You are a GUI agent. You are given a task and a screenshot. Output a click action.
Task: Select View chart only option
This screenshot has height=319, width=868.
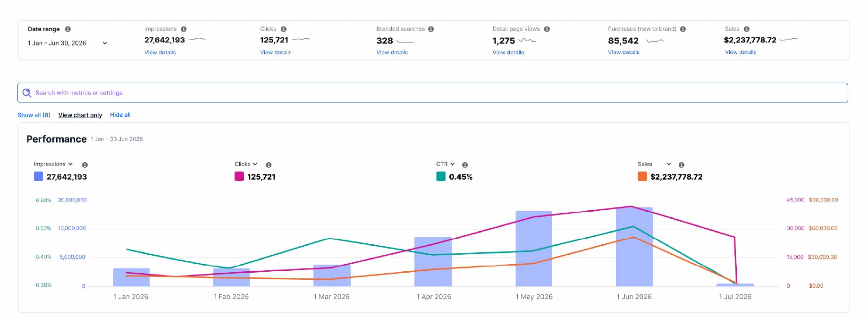click(x=80, y=115)
